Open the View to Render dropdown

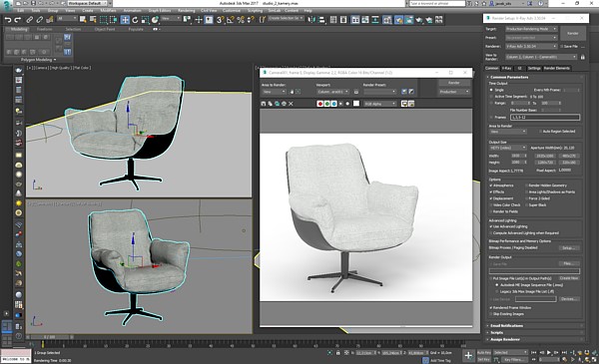click(x=541, y=57)
